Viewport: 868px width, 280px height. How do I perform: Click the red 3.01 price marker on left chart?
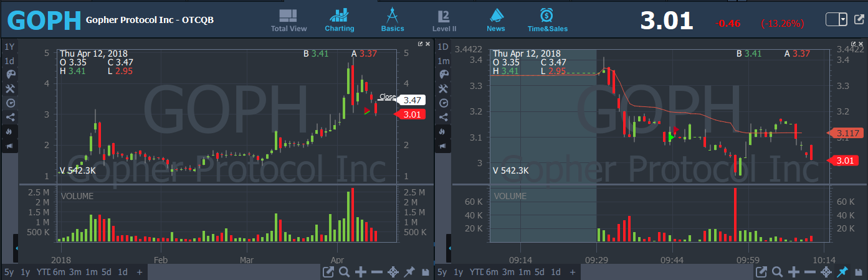(x=411, y=114)
